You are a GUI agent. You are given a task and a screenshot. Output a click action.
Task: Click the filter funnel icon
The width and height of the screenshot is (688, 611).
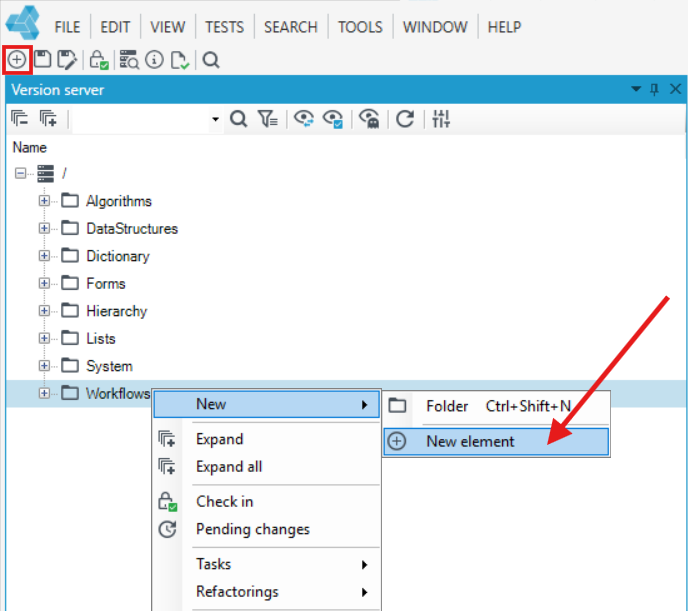(x=267, y=119)
